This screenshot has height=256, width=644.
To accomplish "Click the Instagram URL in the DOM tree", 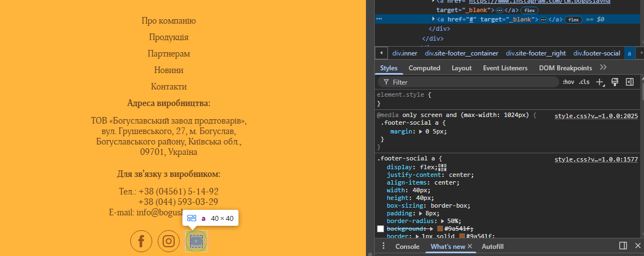I will coord(539,2).
